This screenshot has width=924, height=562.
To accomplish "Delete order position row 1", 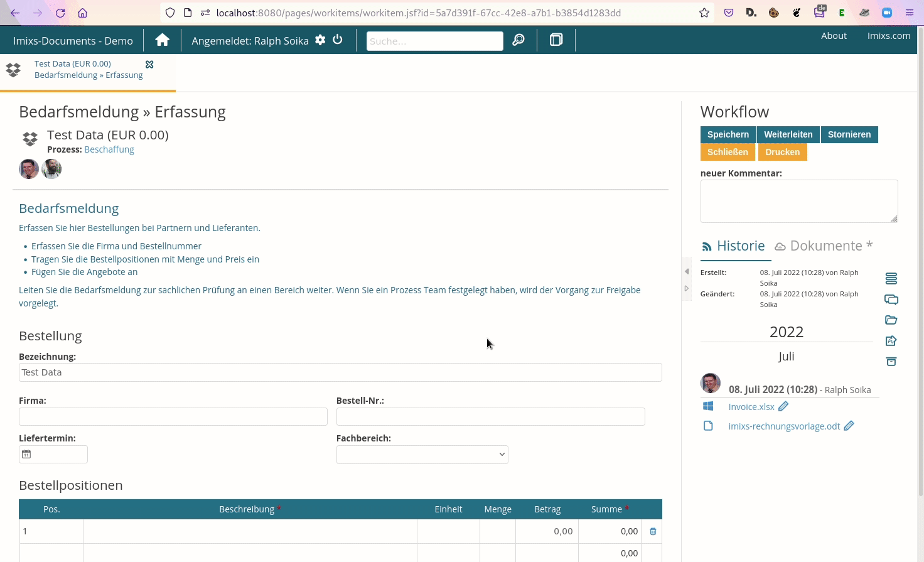I will (653, 531).
